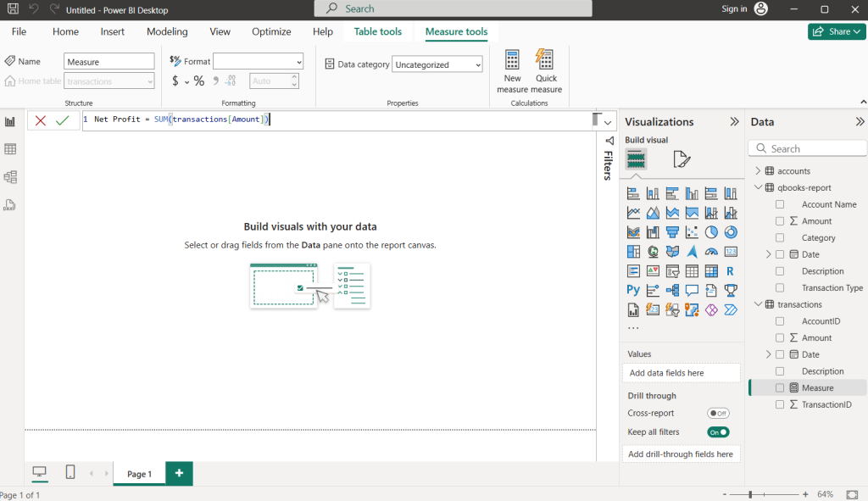Screen dimensions: 868x501
Task: Open Report view in left sidebar
Action: (10, 122)
